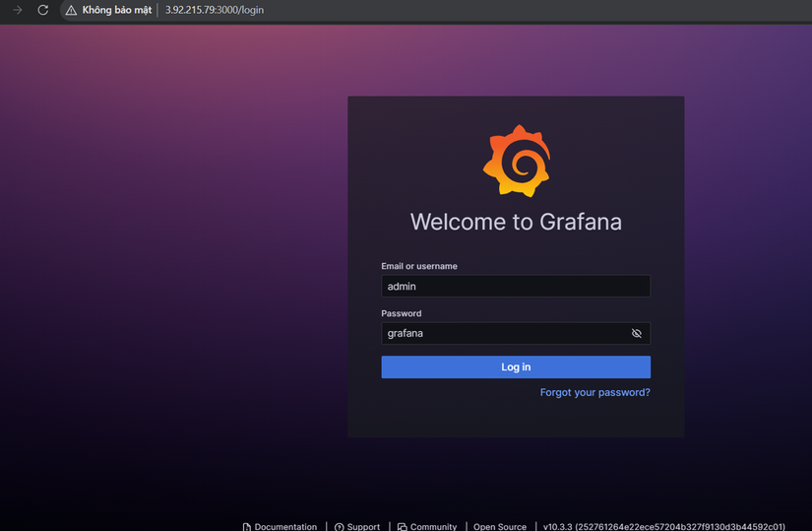Screen dimensions: 812x531
Task: Reload the Grafana login page
Action: pyautogui.click(x=43, y=10)
